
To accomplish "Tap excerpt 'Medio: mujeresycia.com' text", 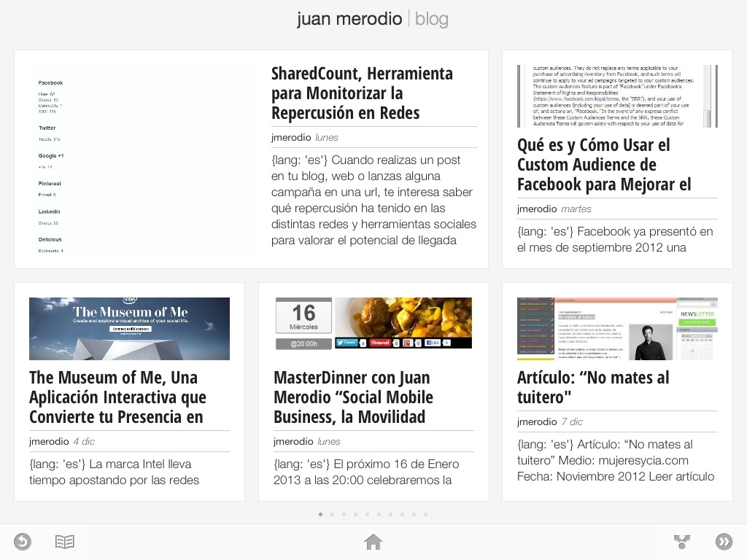I will click(623, 461).
